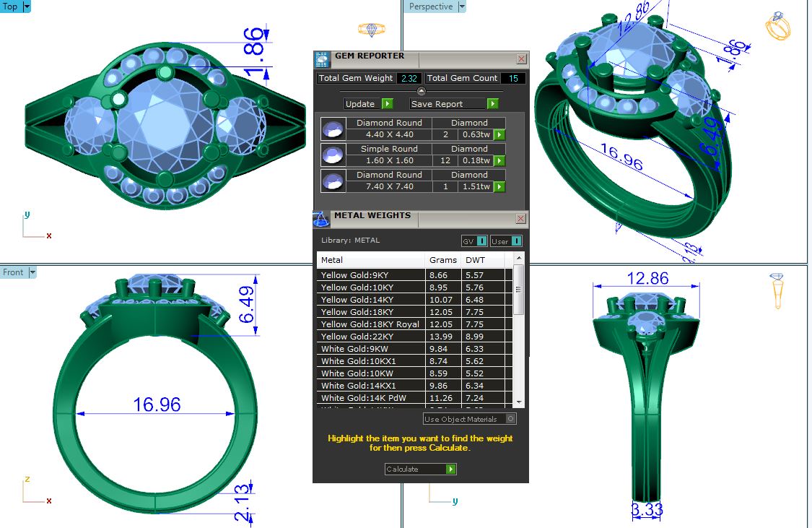Select the Yellow Gold:18KY row

(x=372, y=312)
